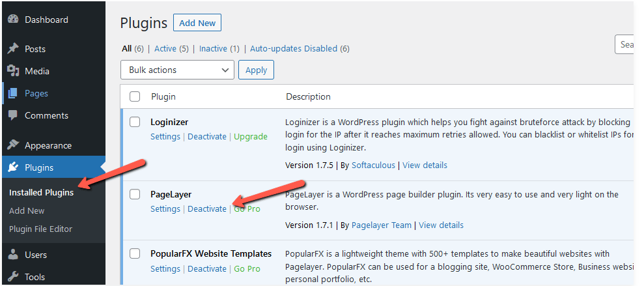The height and width of the screenshot is (286, 644).
Task: Click the Users person icon
Action: click(13, 255)
